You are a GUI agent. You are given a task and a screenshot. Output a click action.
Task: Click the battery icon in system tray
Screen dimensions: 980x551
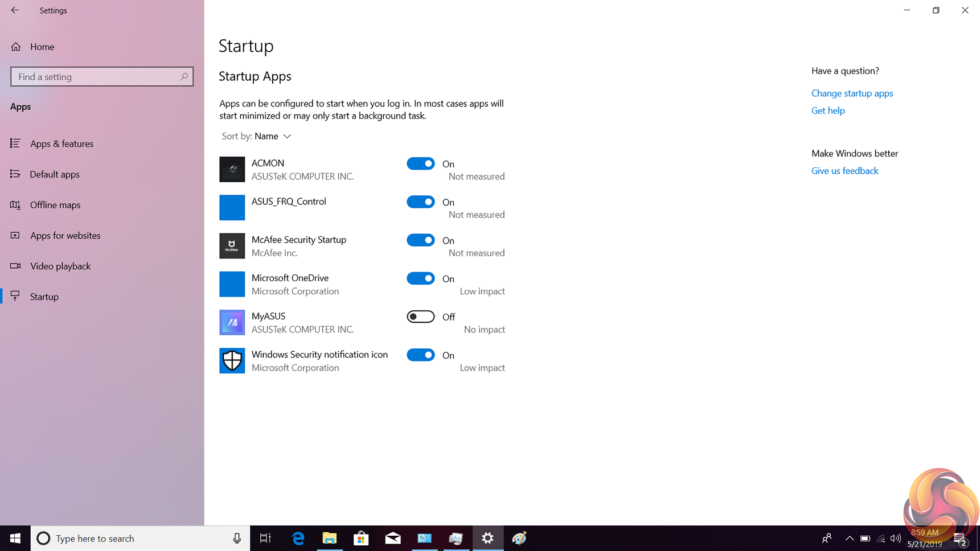(x=865, y=538)
